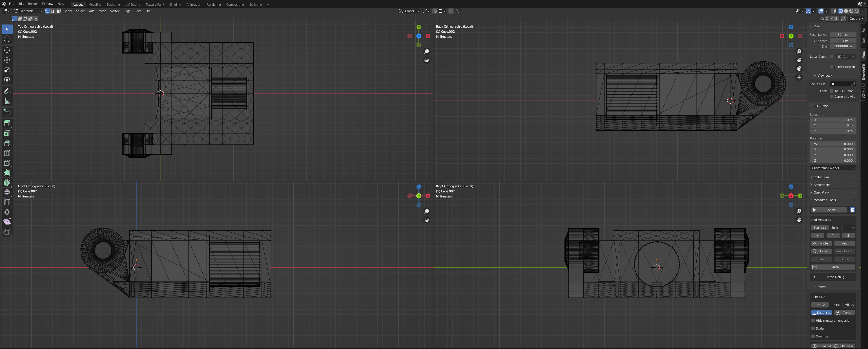The image size is (868, 349).
Task: Activate the Move tool
Action: (x=7, y=50)
